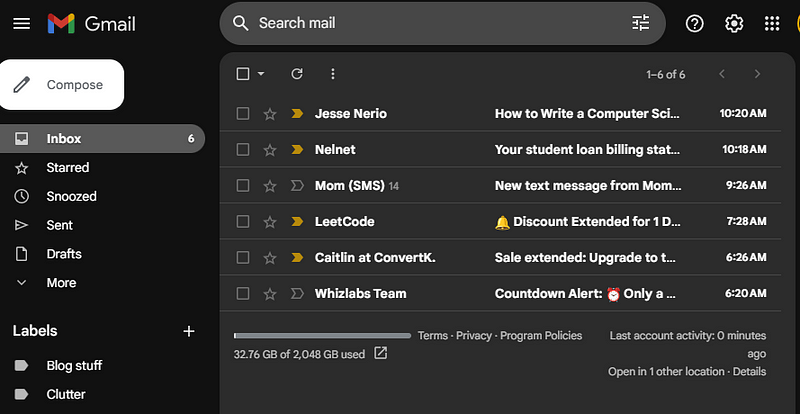Viewport: 800px width, 414px height.
Task: Go to the older messages arrow
Action: 758,74
